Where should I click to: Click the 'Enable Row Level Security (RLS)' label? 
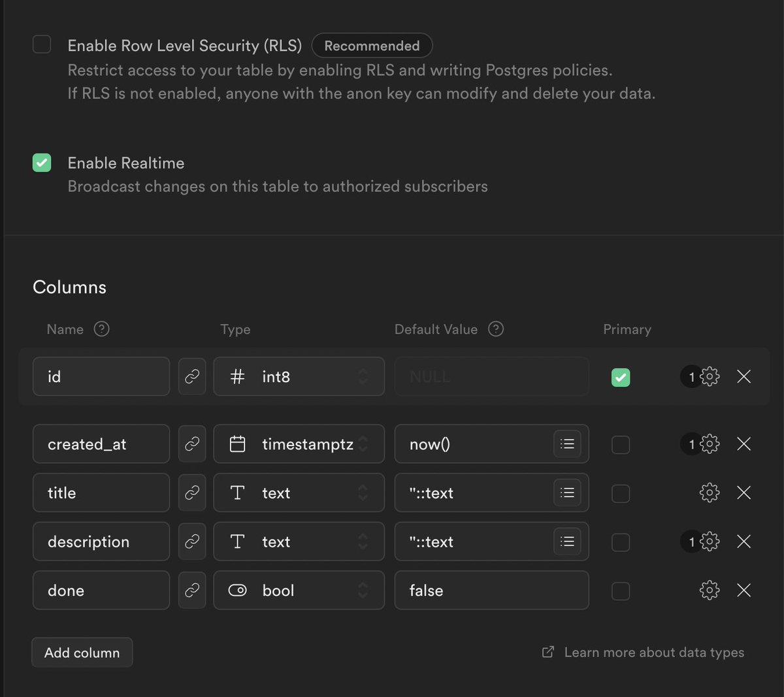pyautogui.click(x=185, y=46)
